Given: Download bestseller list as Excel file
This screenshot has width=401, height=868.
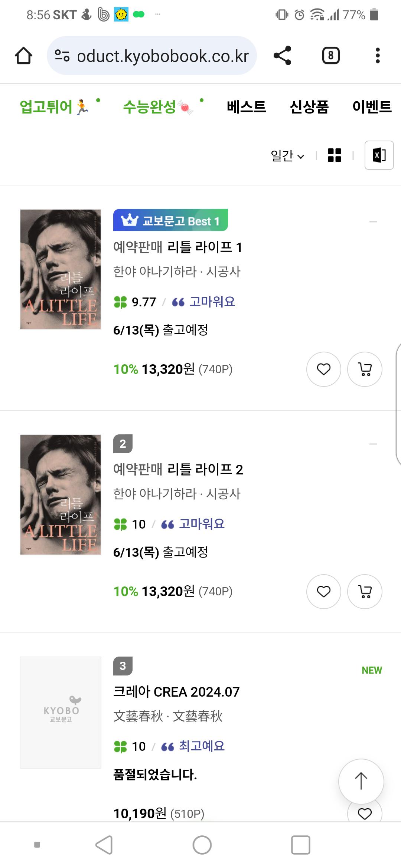Looking at the screenshot, I should (379, 155).
